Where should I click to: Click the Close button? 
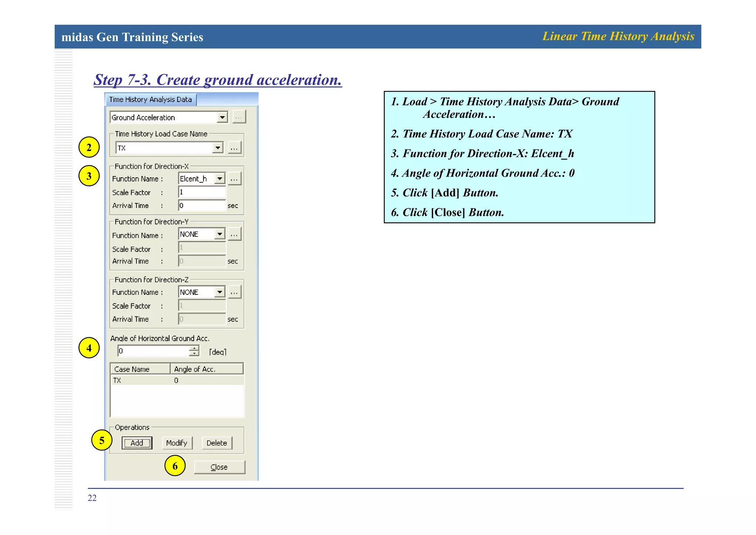click(219, 467)
